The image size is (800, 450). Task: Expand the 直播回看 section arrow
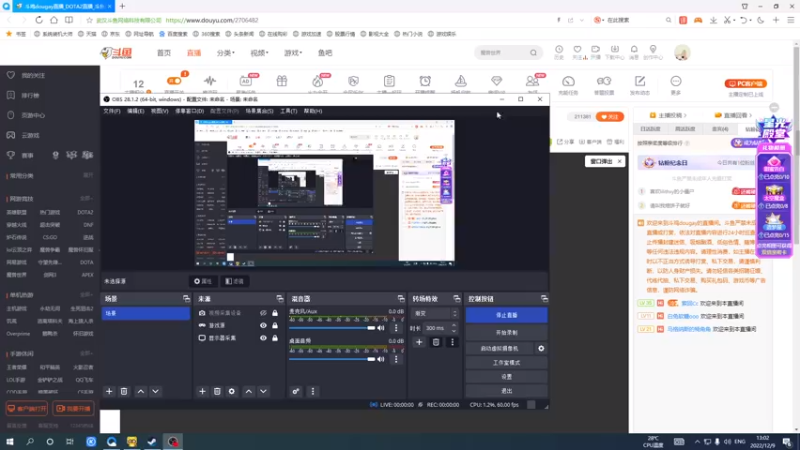tap(751, 115)
